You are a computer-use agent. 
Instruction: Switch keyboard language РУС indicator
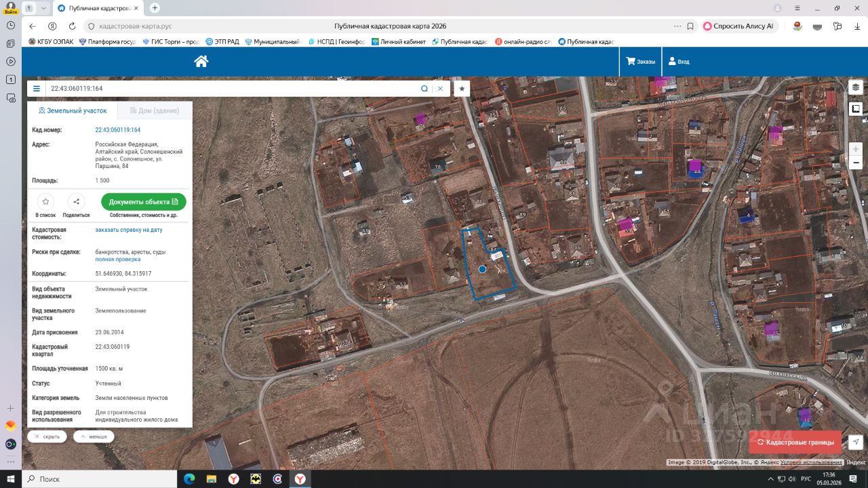tap(806, 479)
